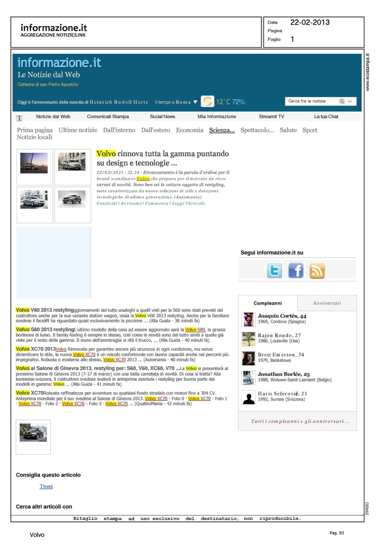
Task: Expand the Scienza... category menu
Action: tap(222, 130)
